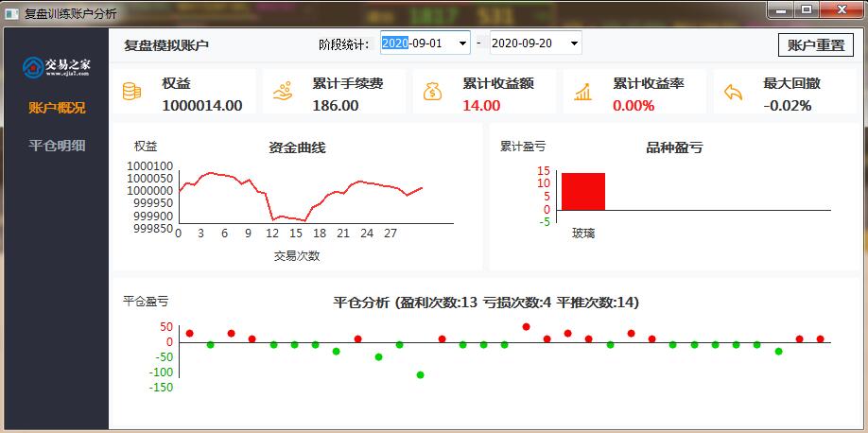868x433 pixels.
Task: Click the 交易之家 logo in sidebar
Action: [x=57, y=66]
